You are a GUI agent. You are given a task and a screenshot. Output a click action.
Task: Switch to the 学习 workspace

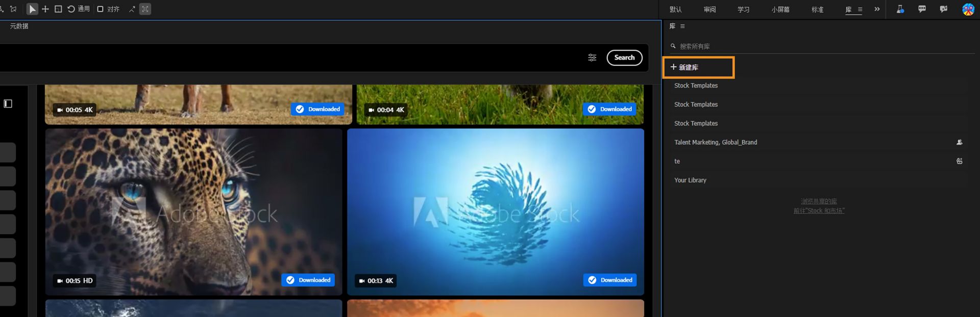(x=743, y=10)
